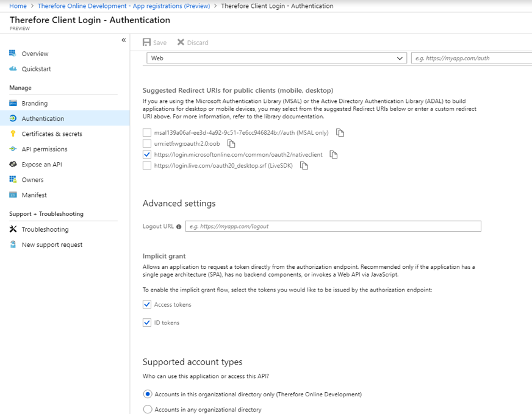Click the Certificates & secrets key icon
Screen dimensions: 532x414
click(13, 134)
